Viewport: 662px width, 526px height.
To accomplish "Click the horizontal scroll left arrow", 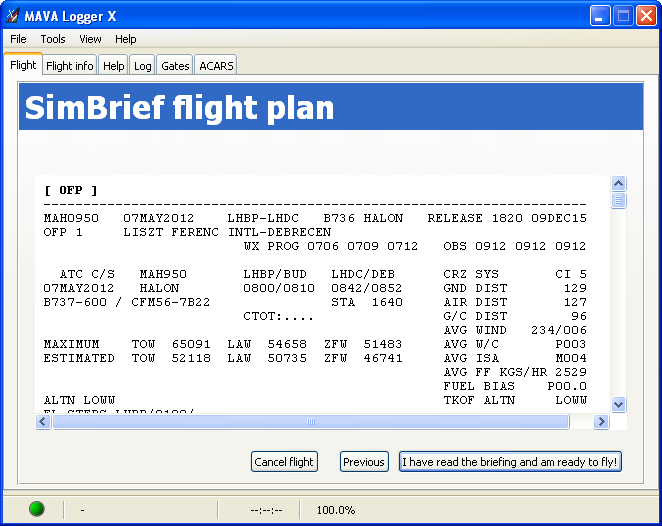I will pos(43,421).
